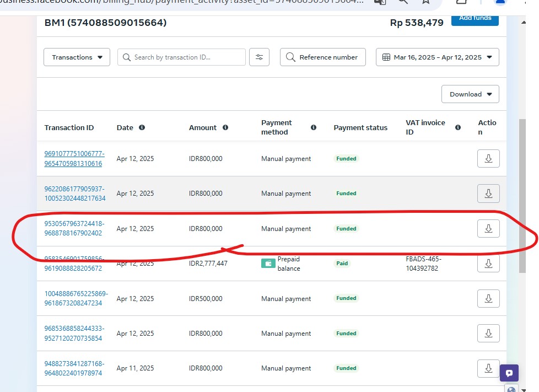Click info icon next to Payment method
The width and height of the screenshot is (539, 392).
313,127
